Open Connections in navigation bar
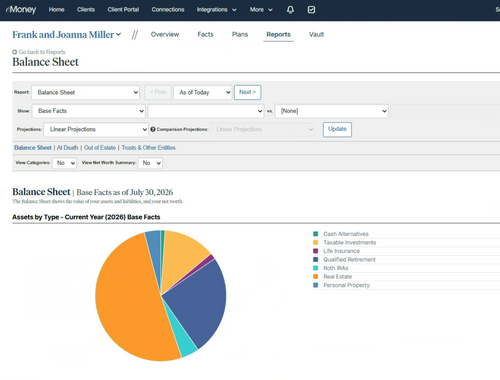This screenshot has height=380, width=500. 168,10
